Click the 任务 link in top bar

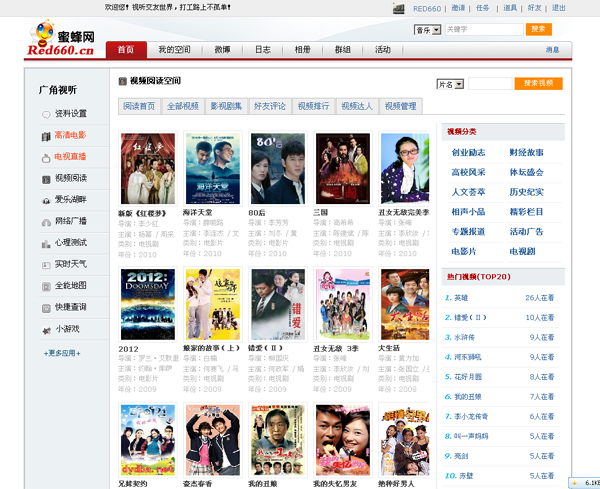click(483, 8)
